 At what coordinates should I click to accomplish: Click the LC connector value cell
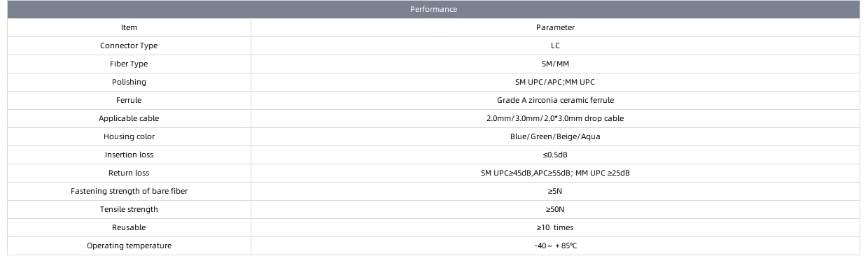[555, 45]
